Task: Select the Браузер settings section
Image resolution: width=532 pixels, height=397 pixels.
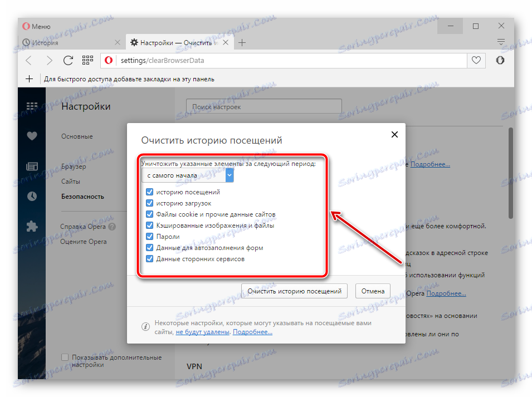Action: [74, 166]
